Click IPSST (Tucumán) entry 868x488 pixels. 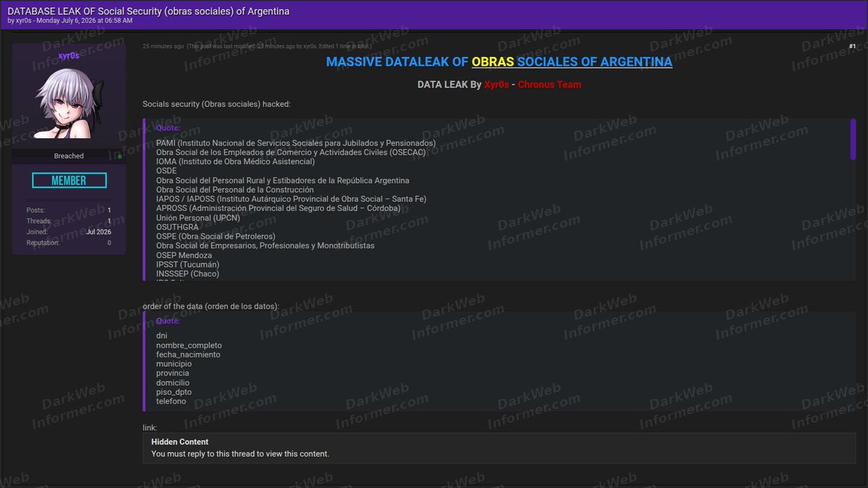click(187, 265)
